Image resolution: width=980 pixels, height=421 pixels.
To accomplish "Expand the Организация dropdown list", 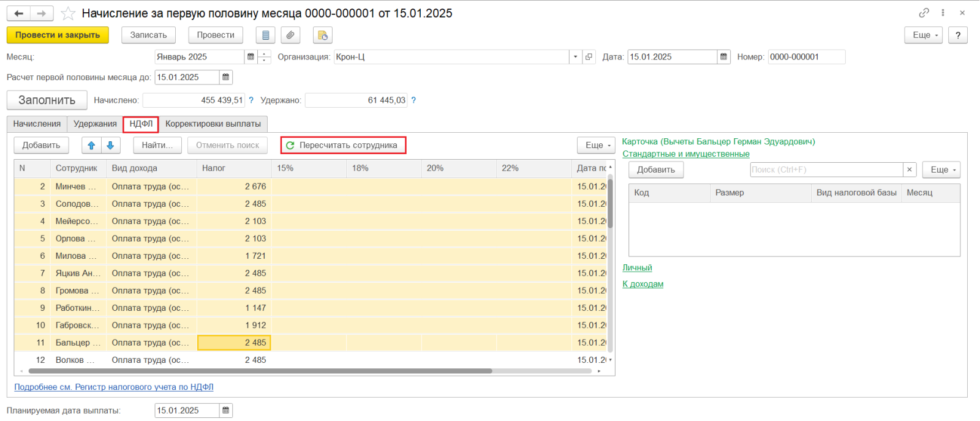I will (575, 57).
